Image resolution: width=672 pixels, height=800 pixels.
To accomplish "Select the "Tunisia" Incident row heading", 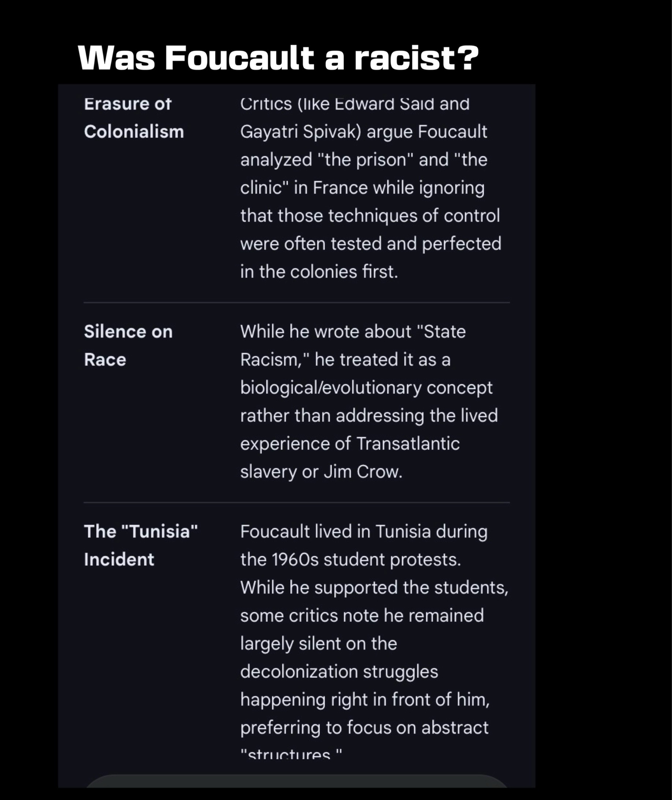I will click(140, 545).
